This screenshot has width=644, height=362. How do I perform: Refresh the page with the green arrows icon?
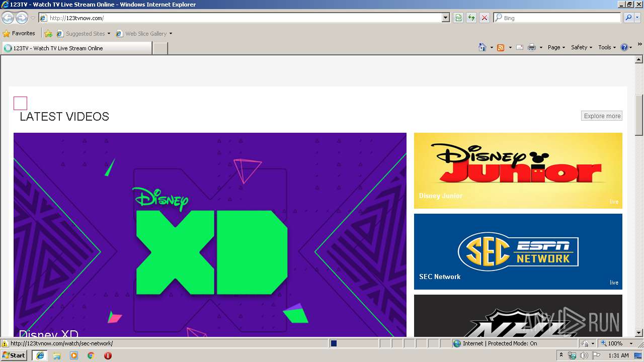[x=471, y=18]
